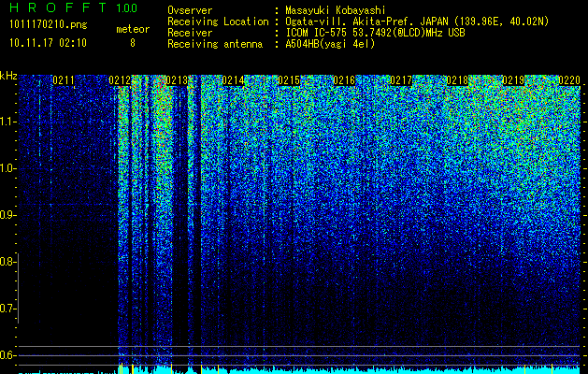Click the HROFFT title text

[59, 7]
